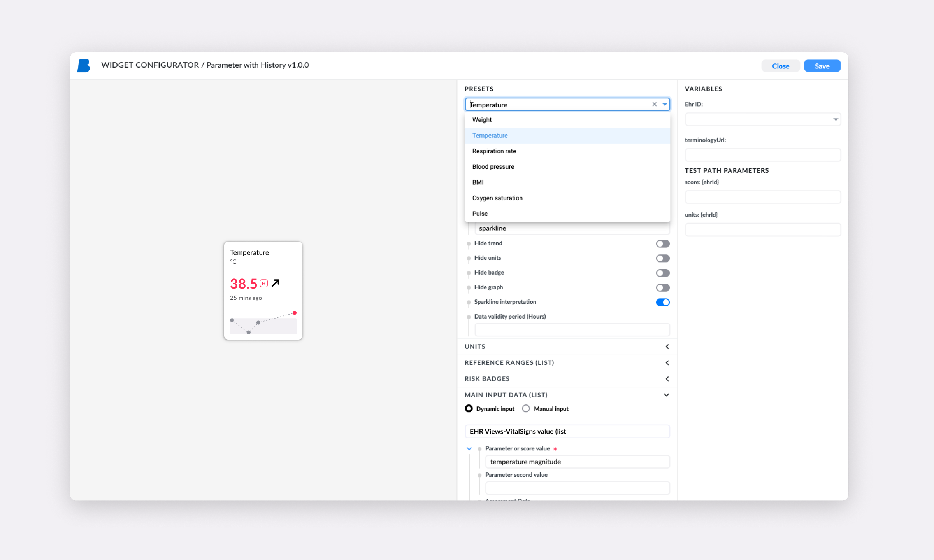
Task: Click EHR Views-VitalSigns value field
Action: pos(567,431)
